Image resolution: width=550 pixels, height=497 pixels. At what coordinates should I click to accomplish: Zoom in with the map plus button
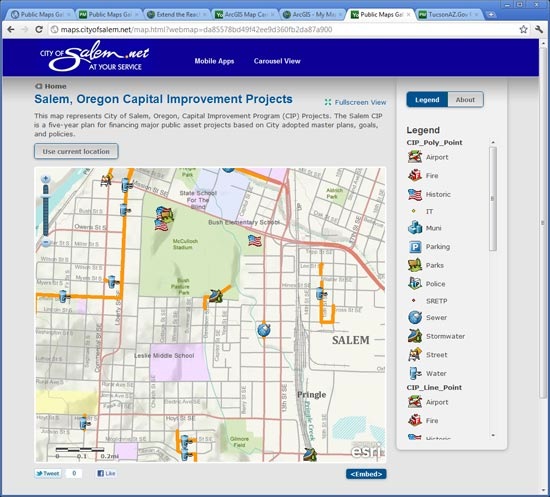pyautogui.click(x=45, y=179)
